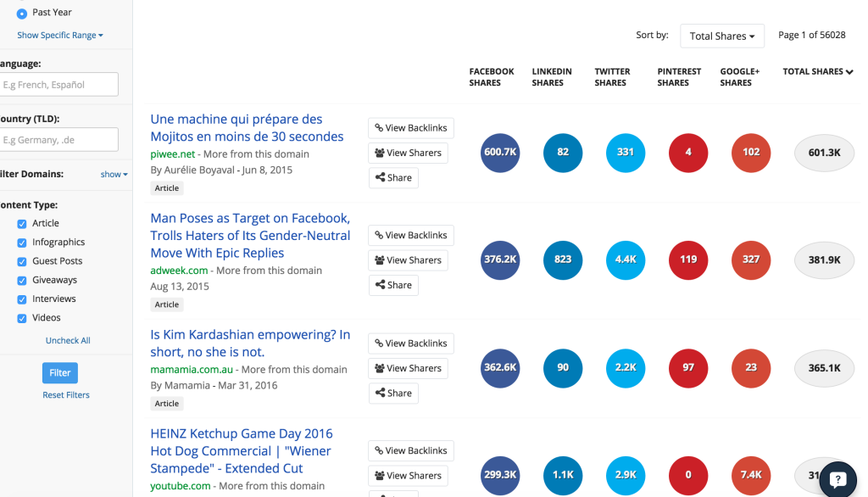Disable the Infographics filter checkbox
The width and height of the screenshot is (868, 497).
(20, 242)
